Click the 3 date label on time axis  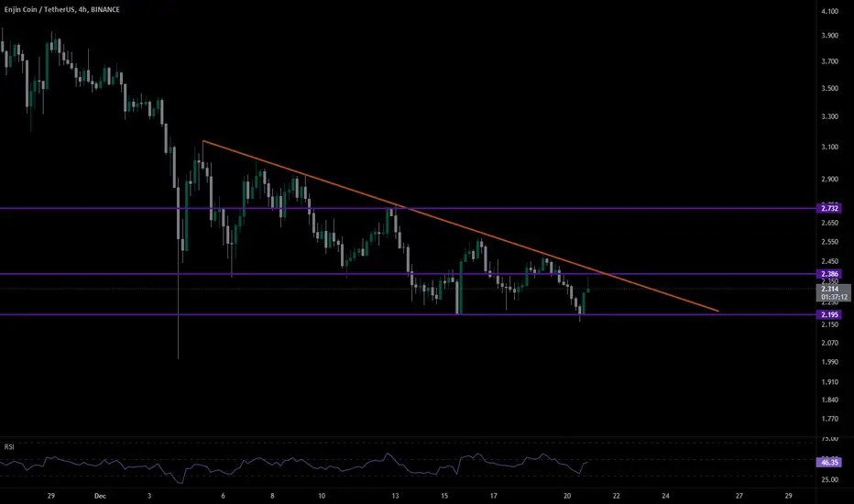point(149,496)
